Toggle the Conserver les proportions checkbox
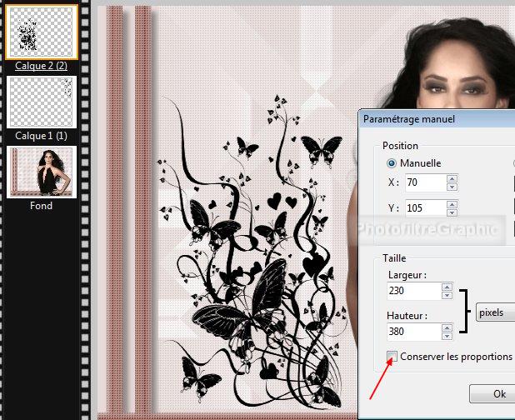 pos(392,357)
